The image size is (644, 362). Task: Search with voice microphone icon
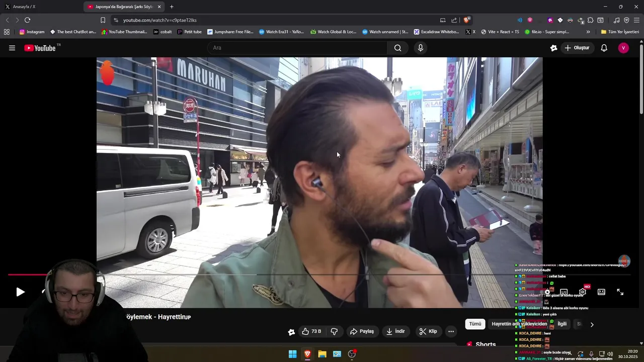click(x=421, y=48)
